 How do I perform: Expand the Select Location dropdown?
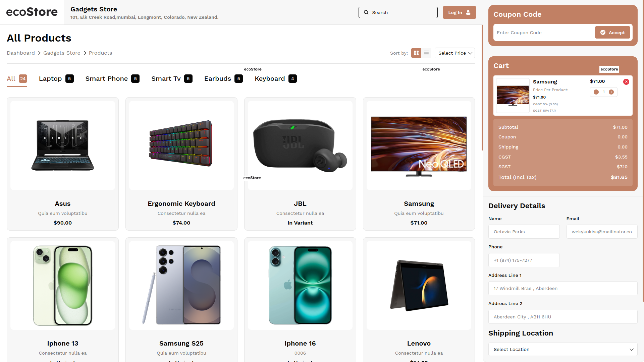pyautogui.click(x=563, y=349)
